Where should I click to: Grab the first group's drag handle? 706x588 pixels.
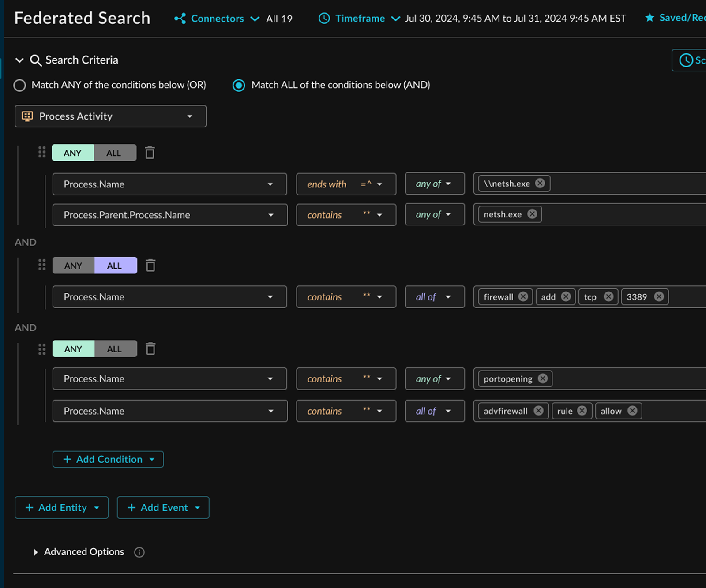click(42, 152)
